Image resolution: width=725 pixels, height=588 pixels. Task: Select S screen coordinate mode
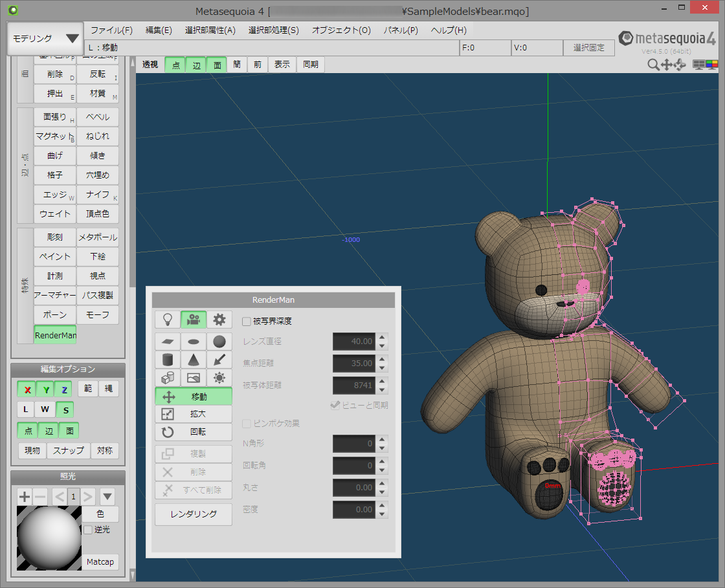[65, 410]
